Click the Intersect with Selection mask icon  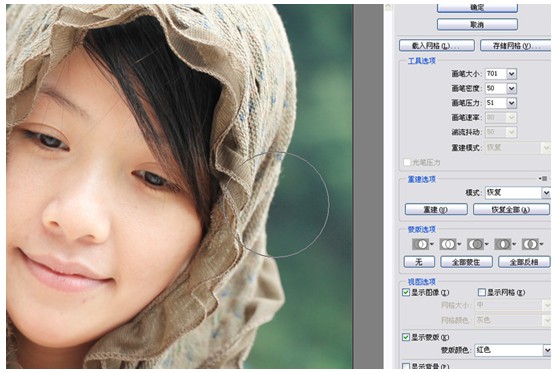(x=505, y=244)
